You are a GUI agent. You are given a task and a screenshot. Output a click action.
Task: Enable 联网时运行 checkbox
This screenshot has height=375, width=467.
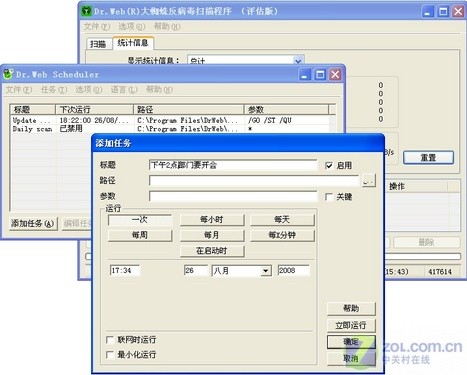(110, 340)
